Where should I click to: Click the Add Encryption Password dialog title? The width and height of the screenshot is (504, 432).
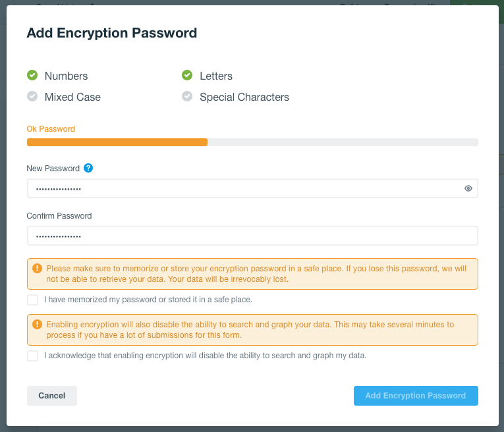point(112,33)
